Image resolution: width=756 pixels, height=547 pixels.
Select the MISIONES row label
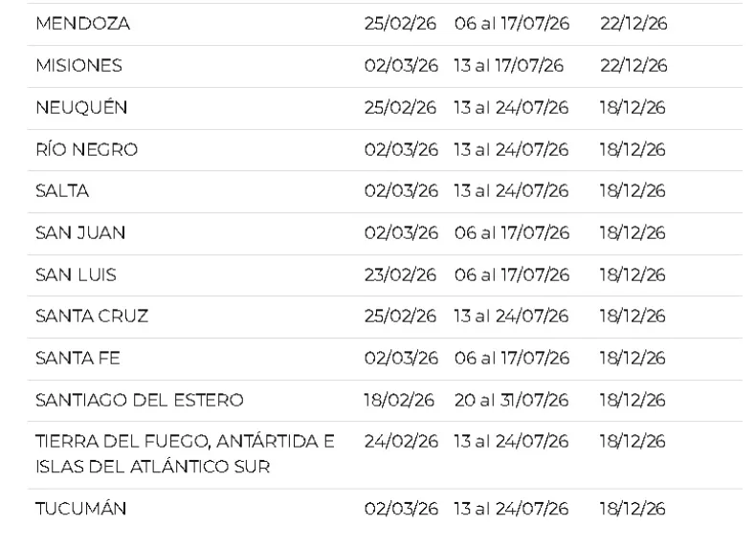pyautogui.click(x=78, y=67)
